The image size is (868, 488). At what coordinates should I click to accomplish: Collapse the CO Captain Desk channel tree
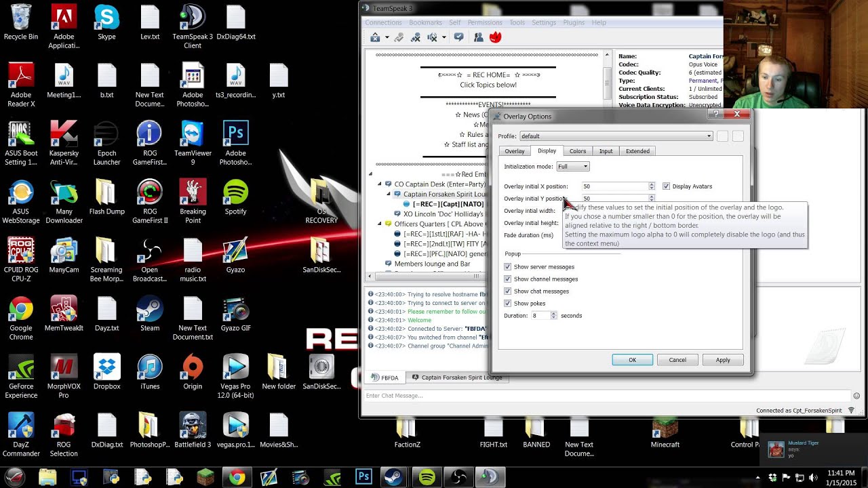click(380, 184)
